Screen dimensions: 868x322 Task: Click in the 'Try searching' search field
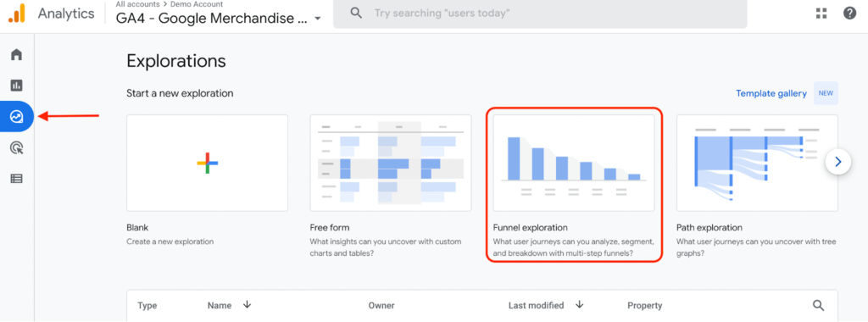tap(540, 14)
